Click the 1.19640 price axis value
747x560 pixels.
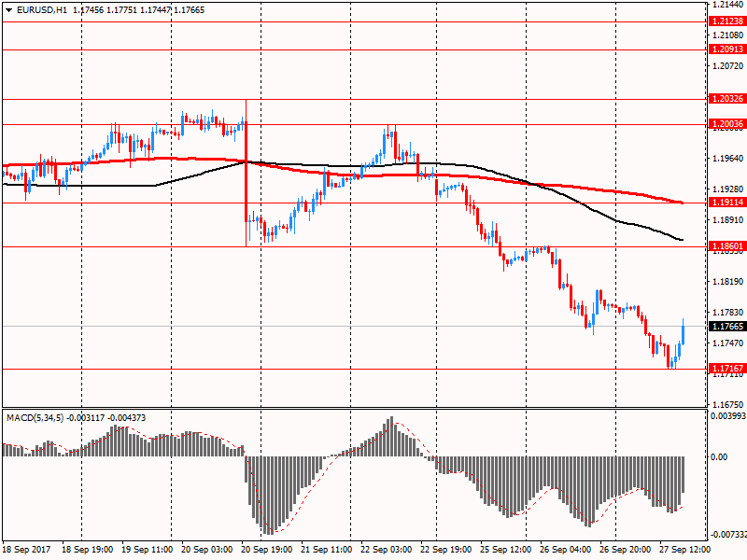[x=728, y=158]
